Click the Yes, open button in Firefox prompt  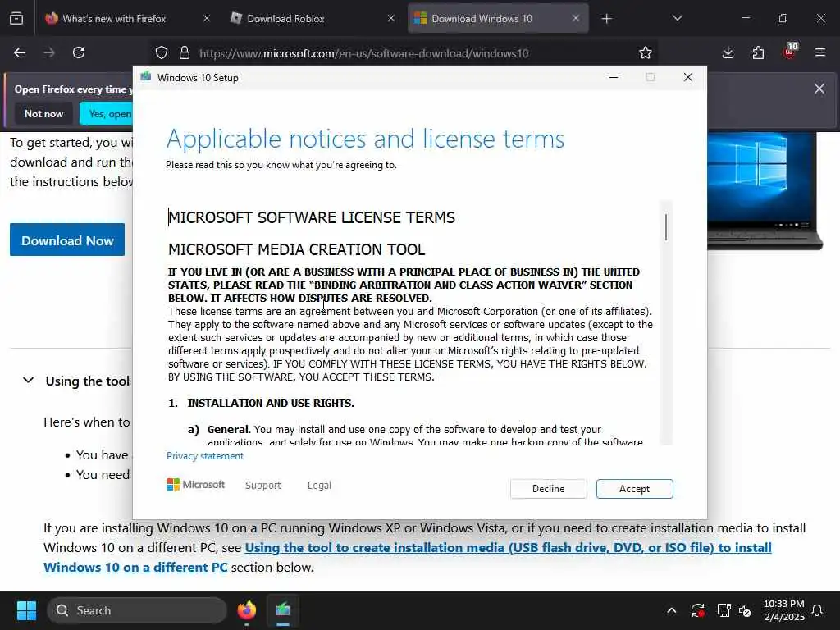pos(107,113)
